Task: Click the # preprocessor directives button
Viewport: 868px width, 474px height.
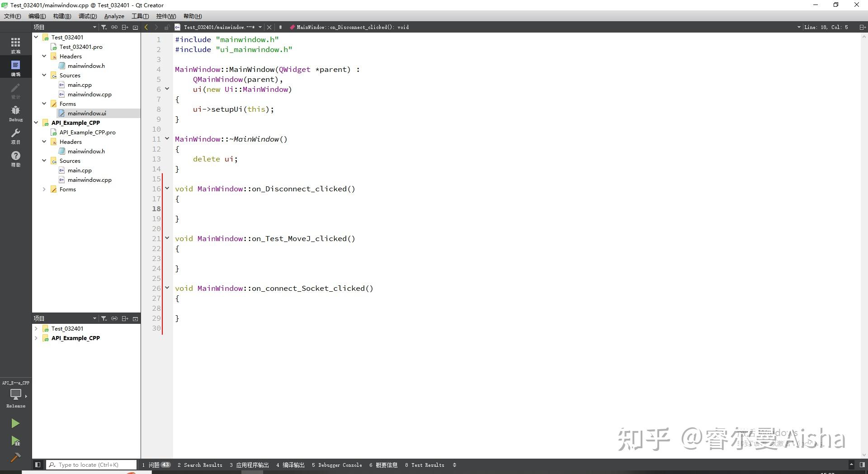Action: coord(281,27)
